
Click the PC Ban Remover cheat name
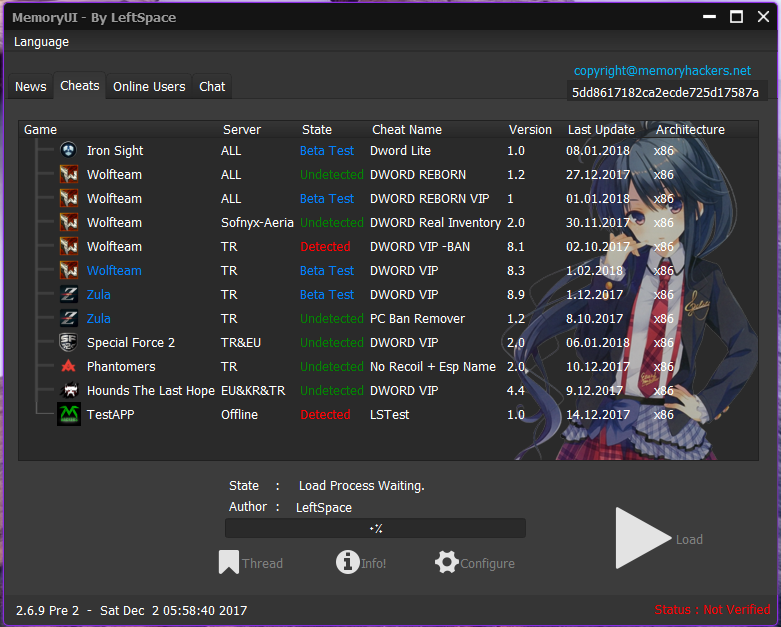pos(417,319)
